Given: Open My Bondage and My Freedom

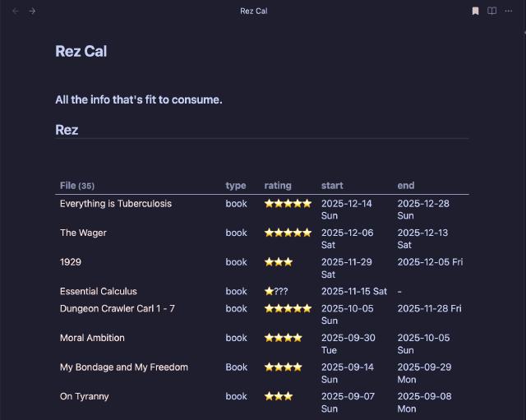Looking at the screenshot, I should pyautogui.click(x=124, y=367).
